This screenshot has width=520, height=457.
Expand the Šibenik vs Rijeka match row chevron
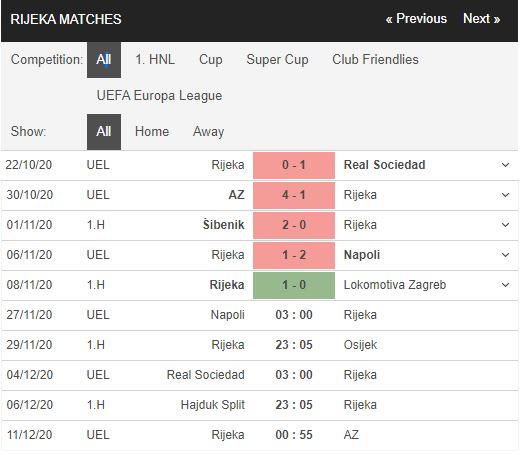click(505, 225)
